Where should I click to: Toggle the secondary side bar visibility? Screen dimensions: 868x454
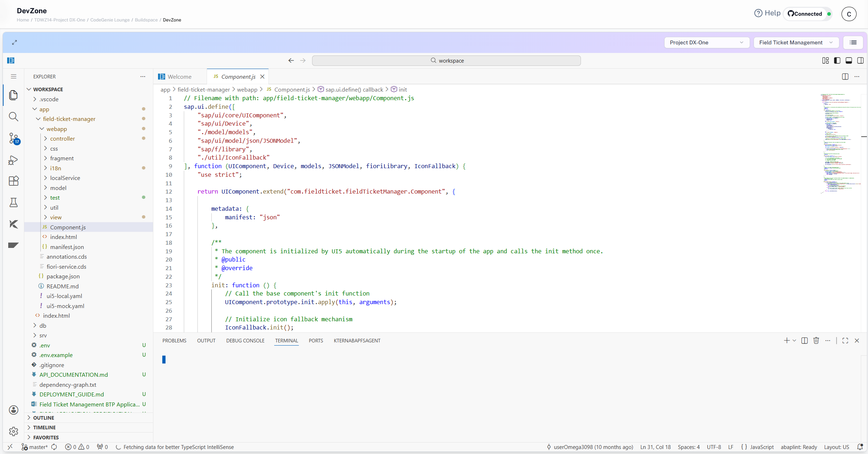860,60
